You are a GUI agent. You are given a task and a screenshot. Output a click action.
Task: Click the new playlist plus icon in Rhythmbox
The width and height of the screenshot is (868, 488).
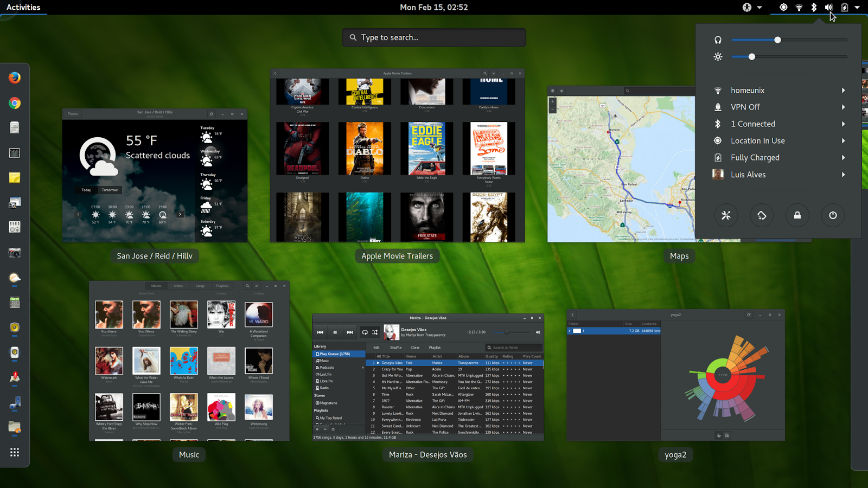tap(317, 429)
